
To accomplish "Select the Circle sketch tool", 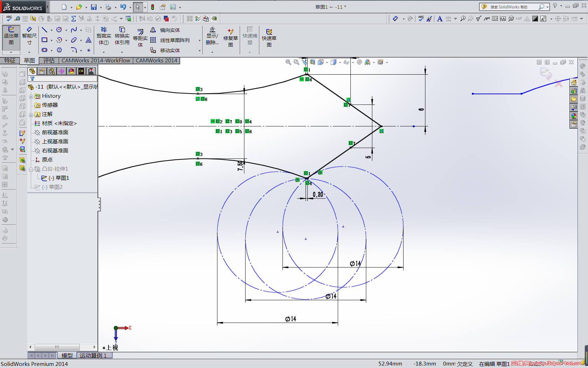I will tap(59, 30).
